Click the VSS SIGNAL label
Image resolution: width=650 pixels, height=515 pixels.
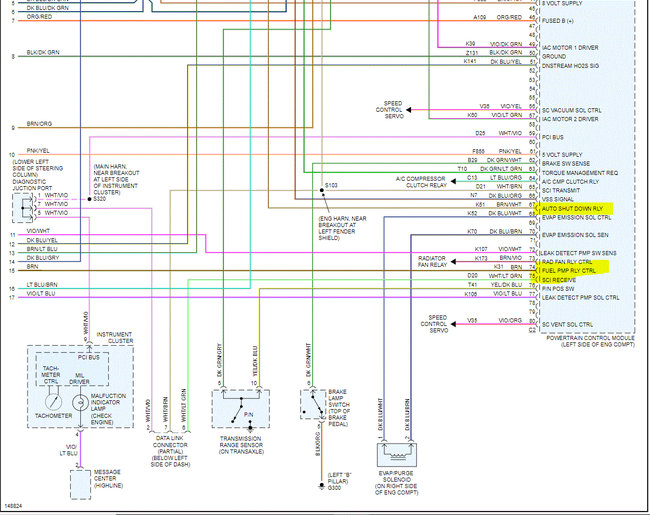[558, 199]
